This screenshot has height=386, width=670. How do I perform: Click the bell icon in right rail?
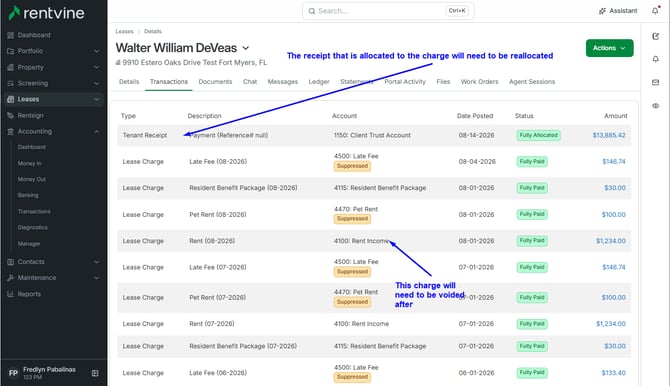tap(655, 59)
